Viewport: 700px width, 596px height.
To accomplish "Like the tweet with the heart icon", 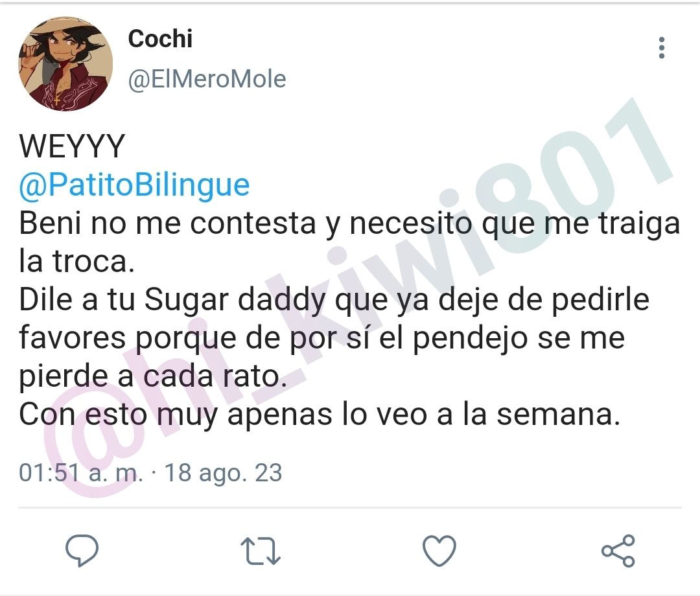I will (x=439, y=551).
